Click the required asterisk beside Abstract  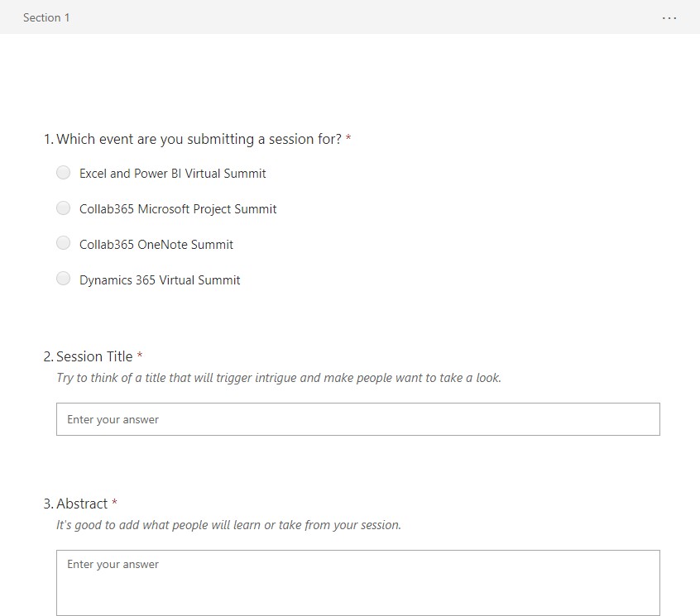click(x=115, y=502)
